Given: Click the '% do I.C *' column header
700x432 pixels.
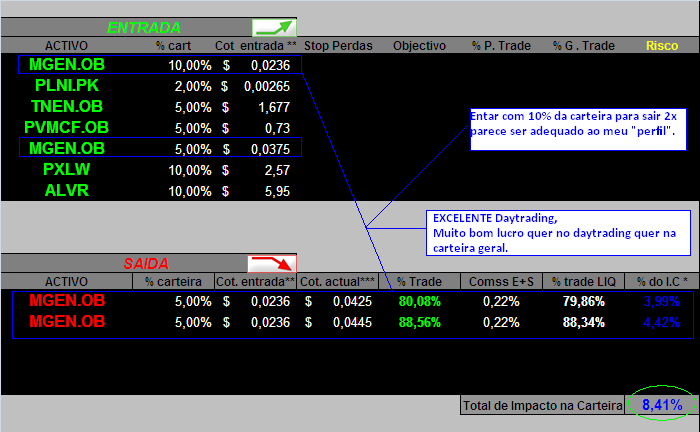Looking at the screenshot, I should click(x=662, y=282).
